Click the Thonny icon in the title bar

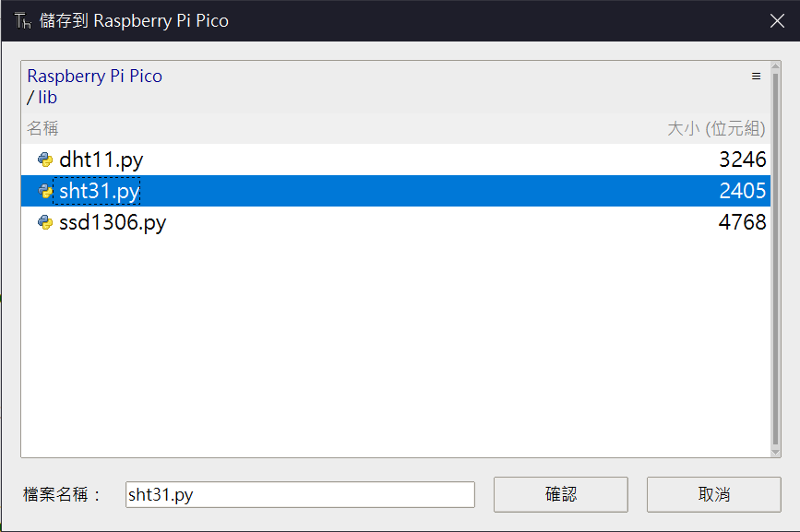22,21
